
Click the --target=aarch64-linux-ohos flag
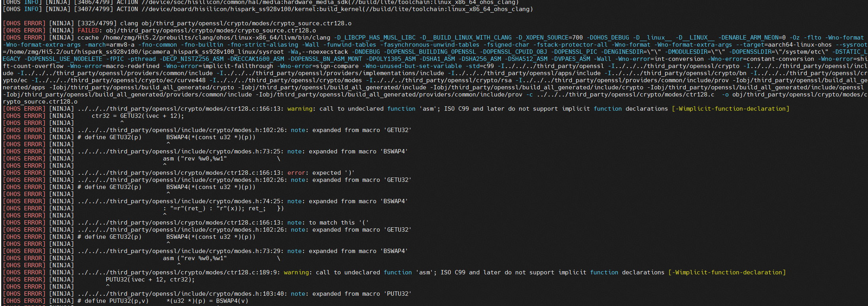(783, 45)
